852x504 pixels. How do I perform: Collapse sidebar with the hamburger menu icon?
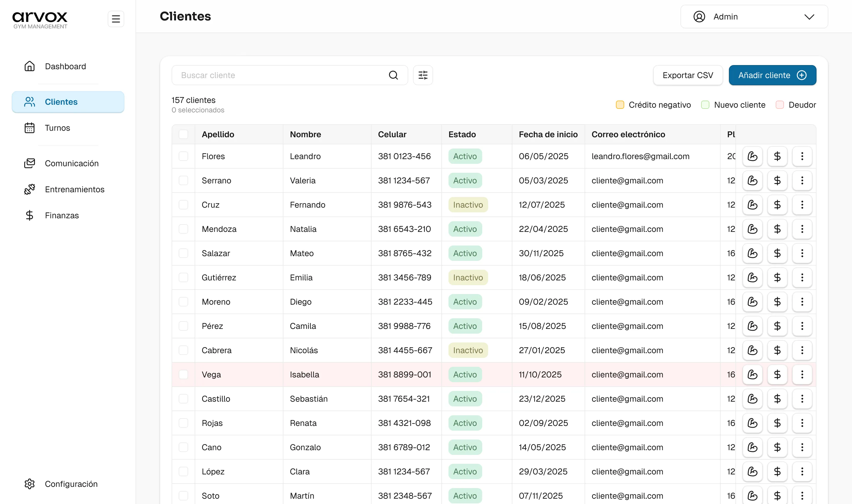tap(116, 19)
